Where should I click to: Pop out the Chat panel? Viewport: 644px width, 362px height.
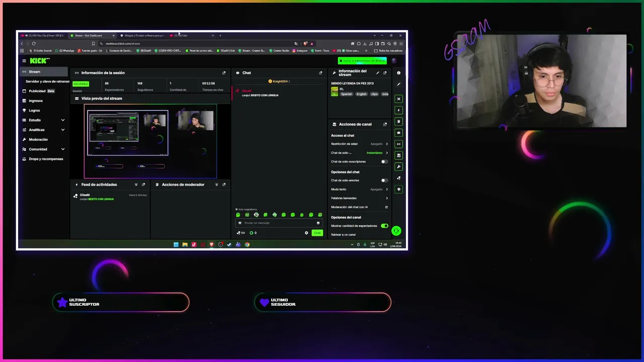[x=320, y=73]
